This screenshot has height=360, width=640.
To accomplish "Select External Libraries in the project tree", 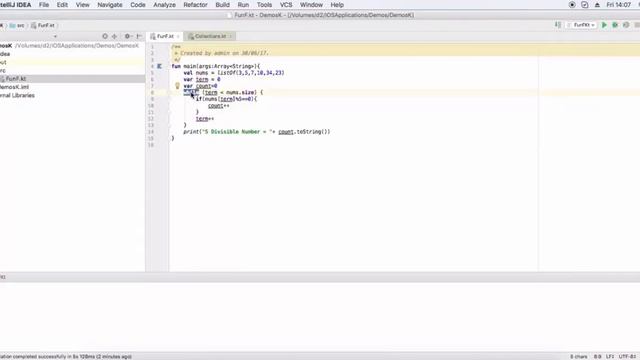I will [17, 96].
